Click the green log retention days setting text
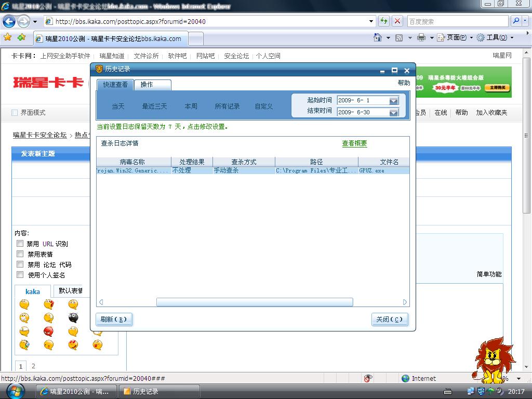 pyautogui.click(x=163, y=127)
